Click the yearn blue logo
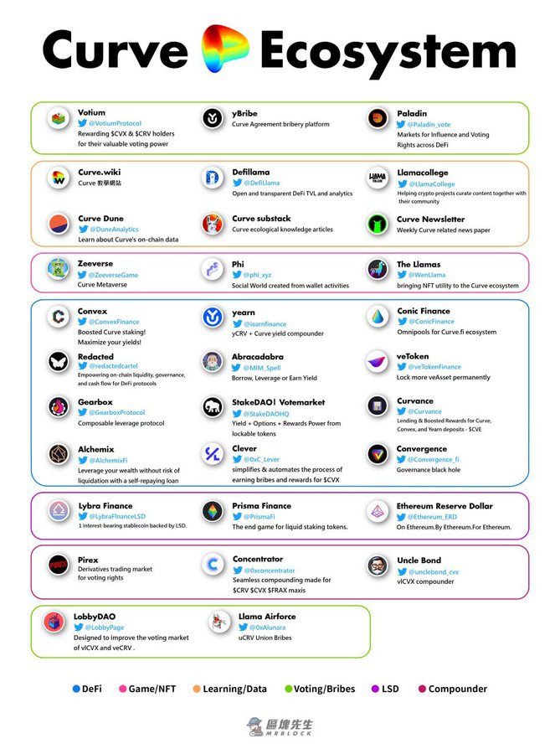The height and width of the screenshot is (754, 560). 213,317
